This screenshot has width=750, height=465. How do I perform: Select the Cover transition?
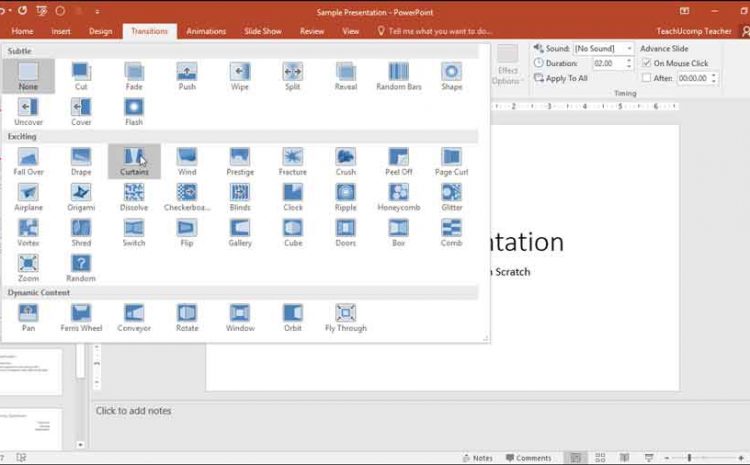tap(81, 111)
